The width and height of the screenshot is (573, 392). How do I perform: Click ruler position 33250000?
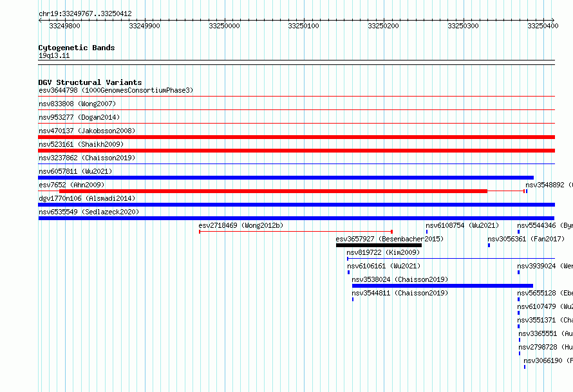(x=225, y=26)
